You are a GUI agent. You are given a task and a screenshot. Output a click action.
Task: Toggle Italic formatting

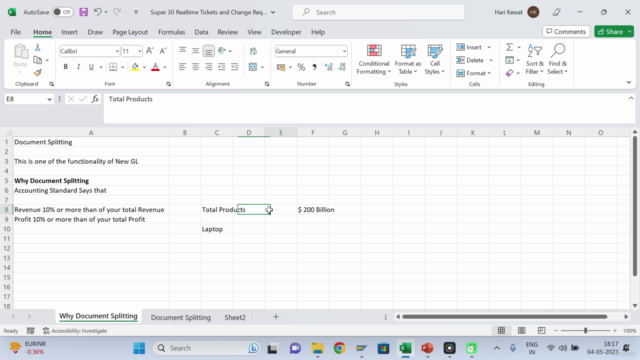point(78,67)
